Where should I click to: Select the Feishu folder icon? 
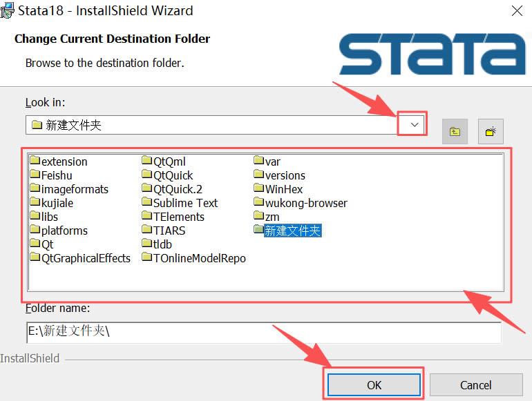[x=35, y=175]
